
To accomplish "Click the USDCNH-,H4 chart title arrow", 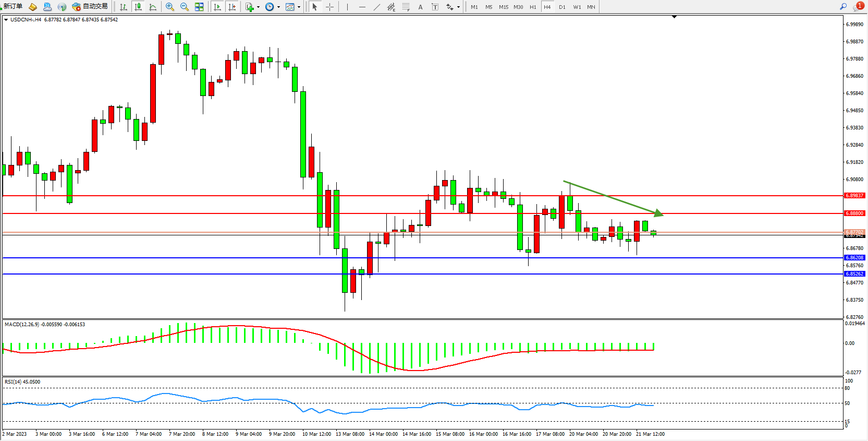I will pyautogui.click(x=6, y=20).
